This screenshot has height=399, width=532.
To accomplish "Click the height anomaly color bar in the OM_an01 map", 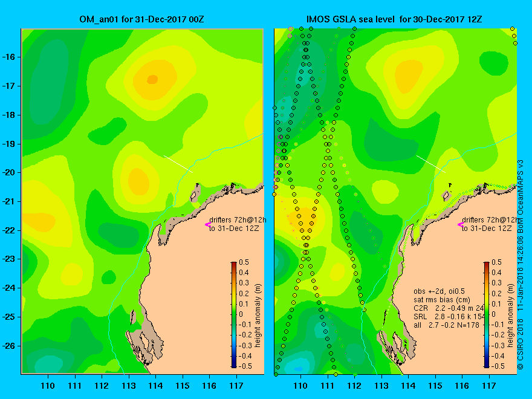I will [x=234, y=315].
